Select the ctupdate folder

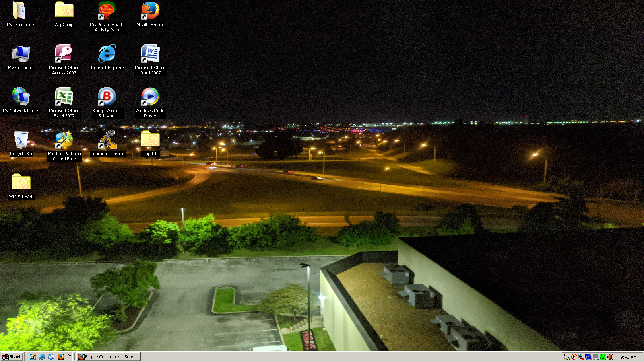[150, 140]
